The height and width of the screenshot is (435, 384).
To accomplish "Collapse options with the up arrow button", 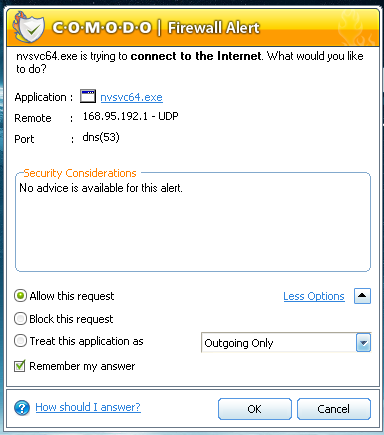I will [363, 296].
